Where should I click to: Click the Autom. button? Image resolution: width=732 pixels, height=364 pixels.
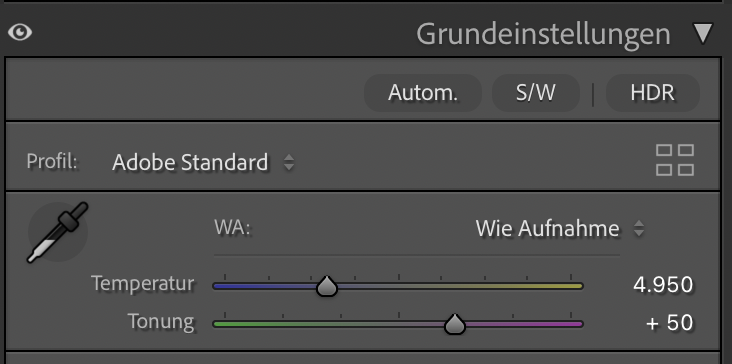[x=423, y=93]
